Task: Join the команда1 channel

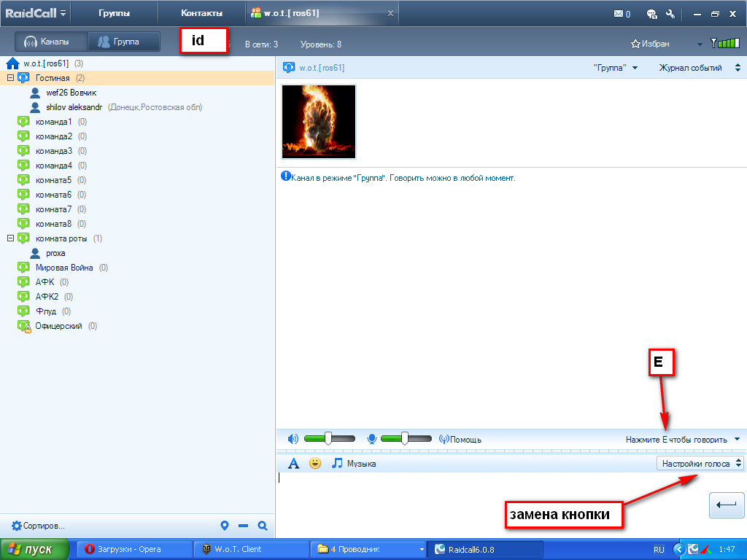Action: point(53,122)
